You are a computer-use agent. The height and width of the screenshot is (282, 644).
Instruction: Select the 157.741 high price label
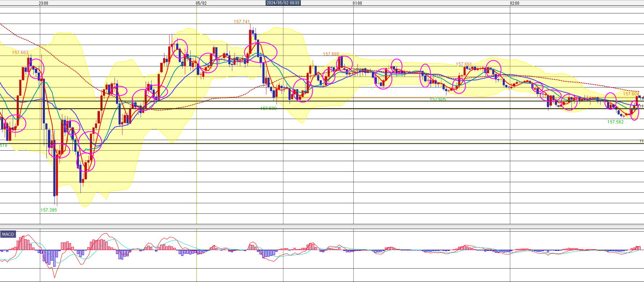pyautogui.click(x=242, y=22)
